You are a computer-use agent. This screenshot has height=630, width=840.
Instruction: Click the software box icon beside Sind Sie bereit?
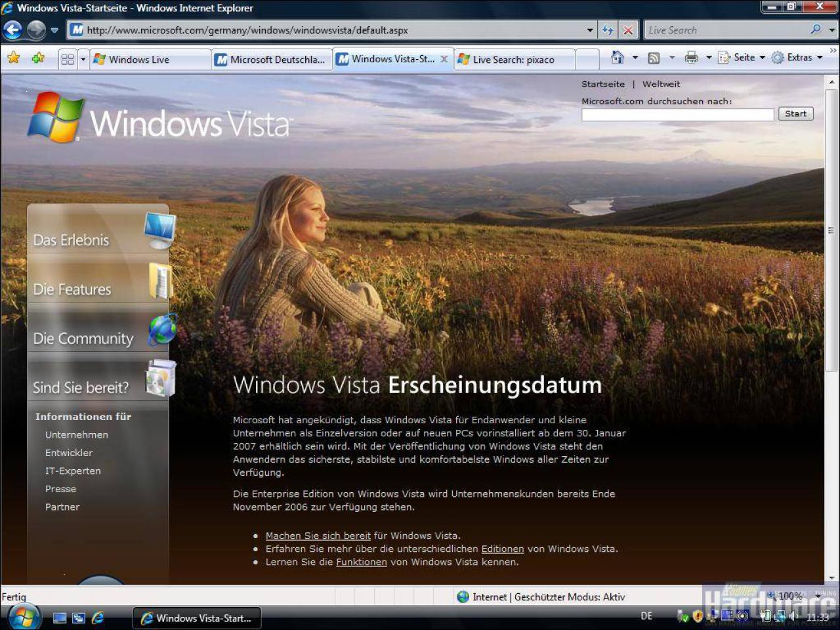tap(161, 379)
